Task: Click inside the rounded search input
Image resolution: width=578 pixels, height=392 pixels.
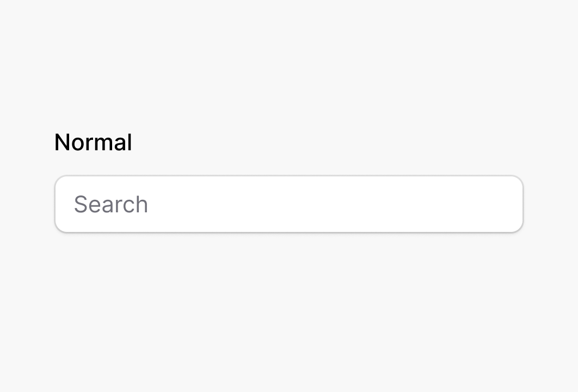Action: [x=288, y=204]
